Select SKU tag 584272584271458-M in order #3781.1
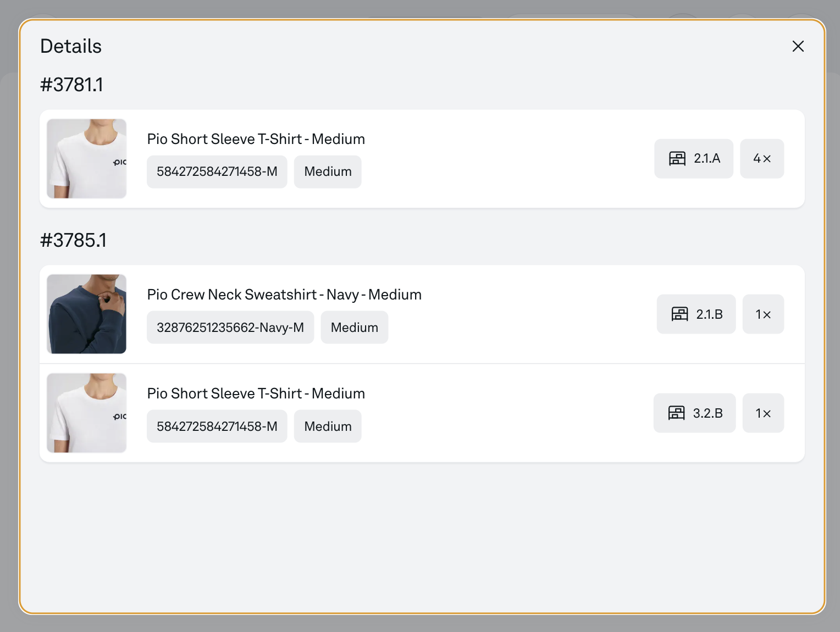Image resolution: width=840 pixels, height=632 pixels. (x=217, y=172)
